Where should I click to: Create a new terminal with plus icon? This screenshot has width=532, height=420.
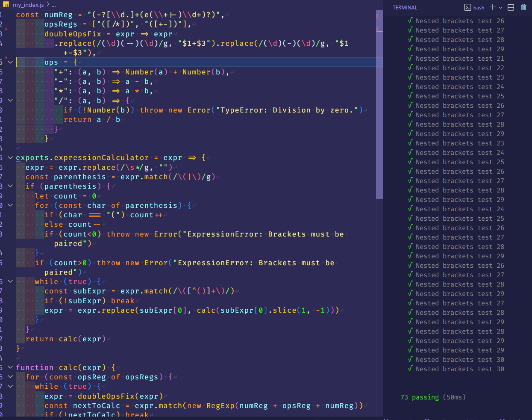493,7
